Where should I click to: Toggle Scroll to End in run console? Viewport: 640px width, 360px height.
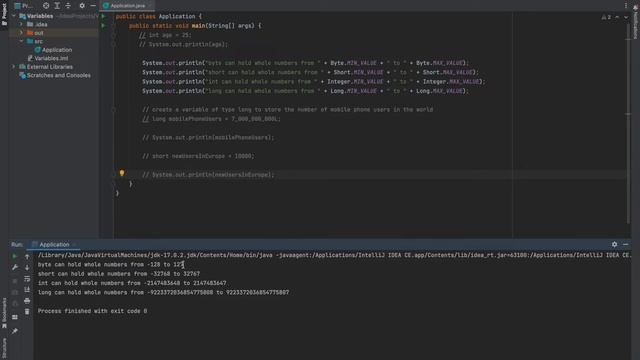tap(27, 290)
